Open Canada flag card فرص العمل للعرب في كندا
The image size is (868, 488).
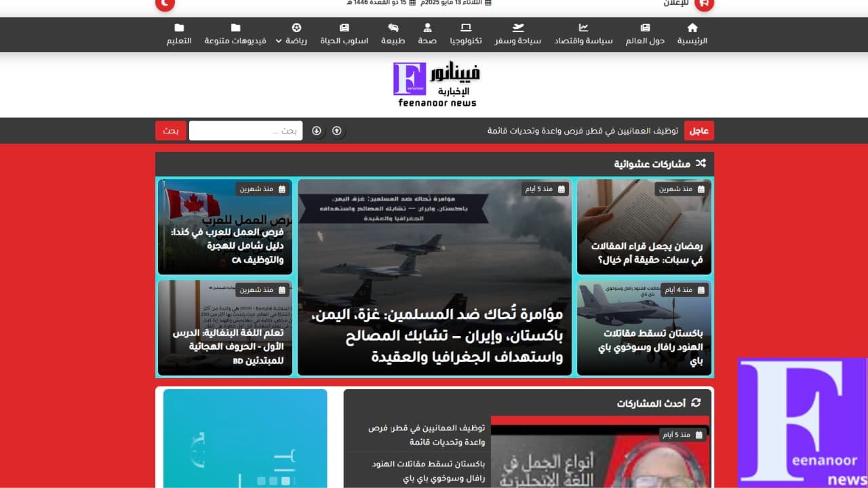tap(225, 226)
